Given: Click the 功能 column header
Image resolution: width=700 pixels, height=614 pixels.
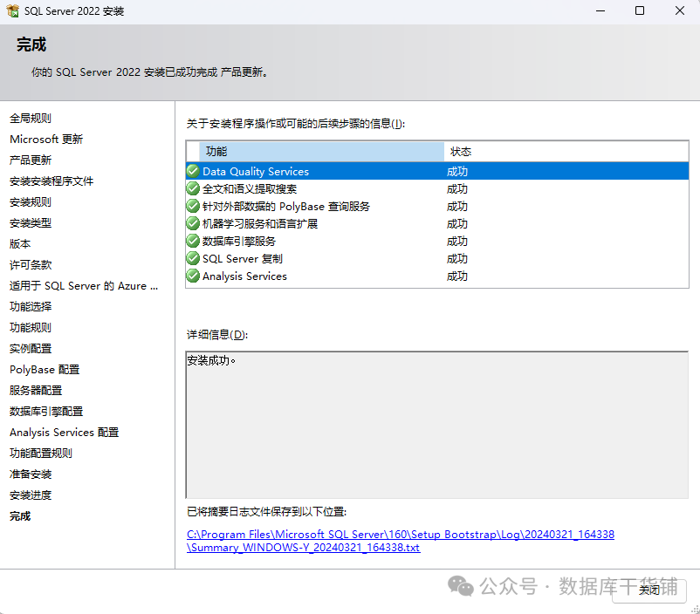Looking at the screenshot, I should click(321, 151).
